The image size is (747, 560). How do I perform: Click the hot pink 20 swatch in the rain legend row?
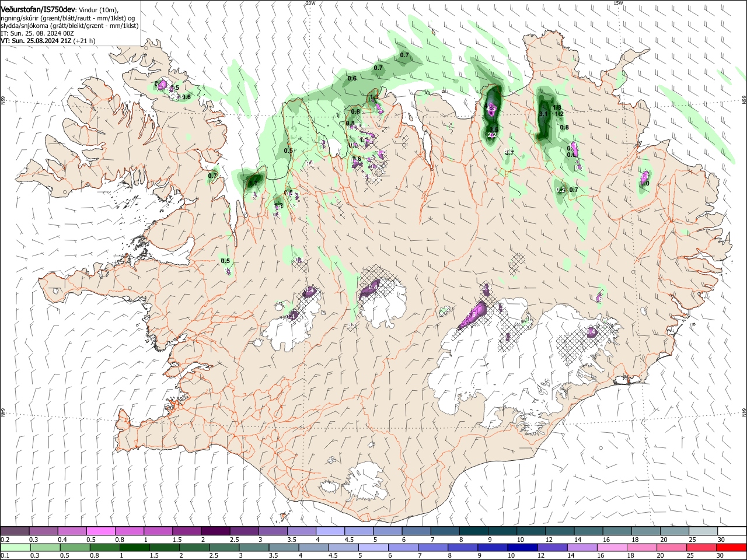[x=671, y=547]
